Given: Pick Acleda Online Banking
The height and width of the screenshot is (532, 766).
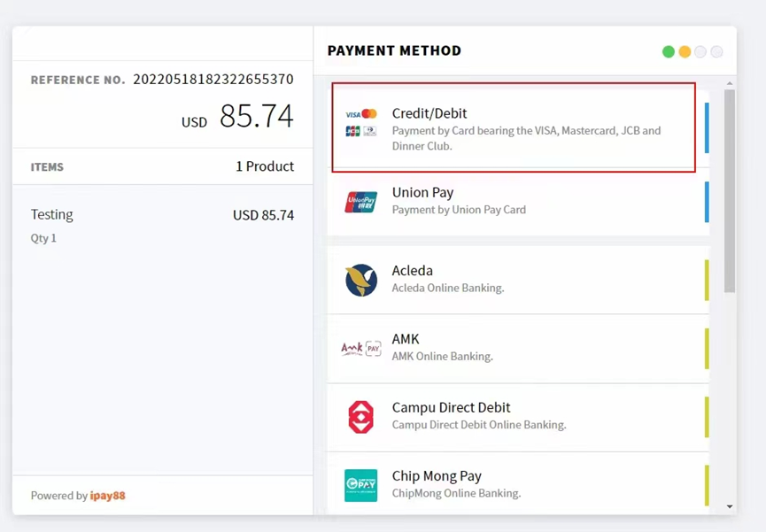Looking at the screenshot, I should coord(518,280).
